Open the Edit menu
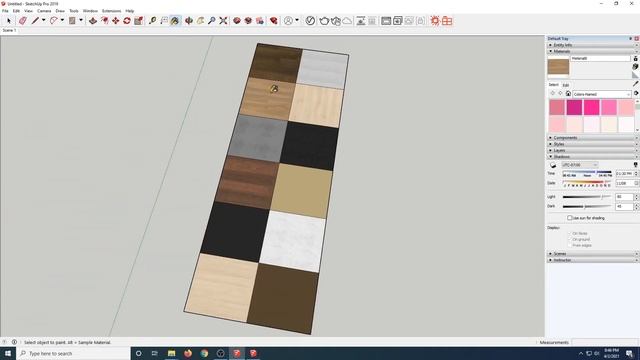The height and width of the screenshot is (360, 640). pos(16,11)
